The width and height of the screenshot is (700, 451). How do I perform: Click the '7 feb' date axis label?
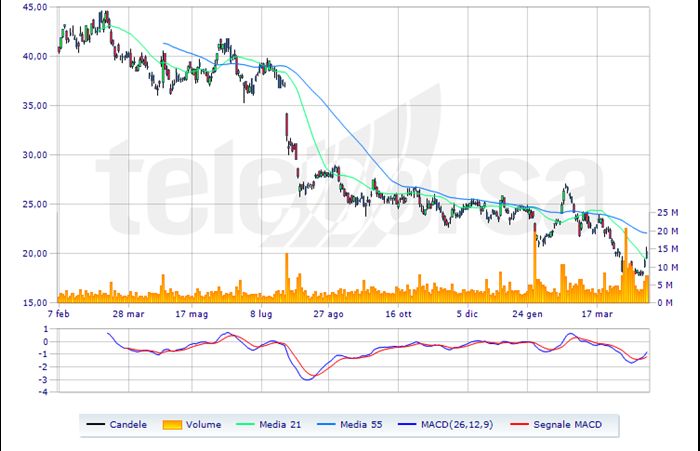pos(59,313)
